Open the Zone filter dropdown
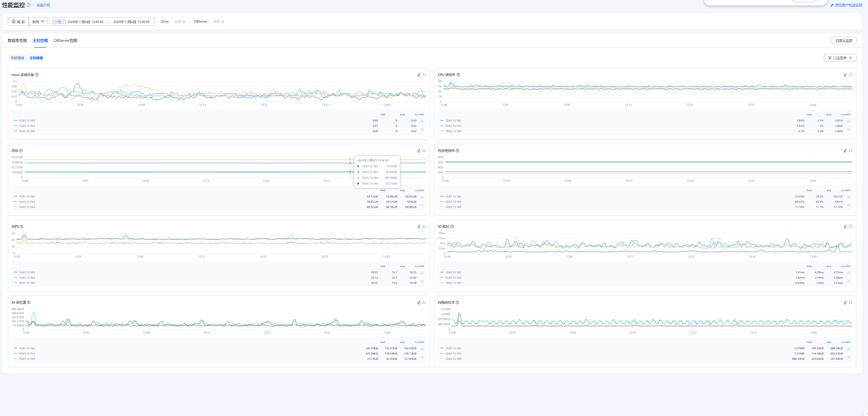The height and width of the screenshot is (416, 868). [x=180, y=22]
